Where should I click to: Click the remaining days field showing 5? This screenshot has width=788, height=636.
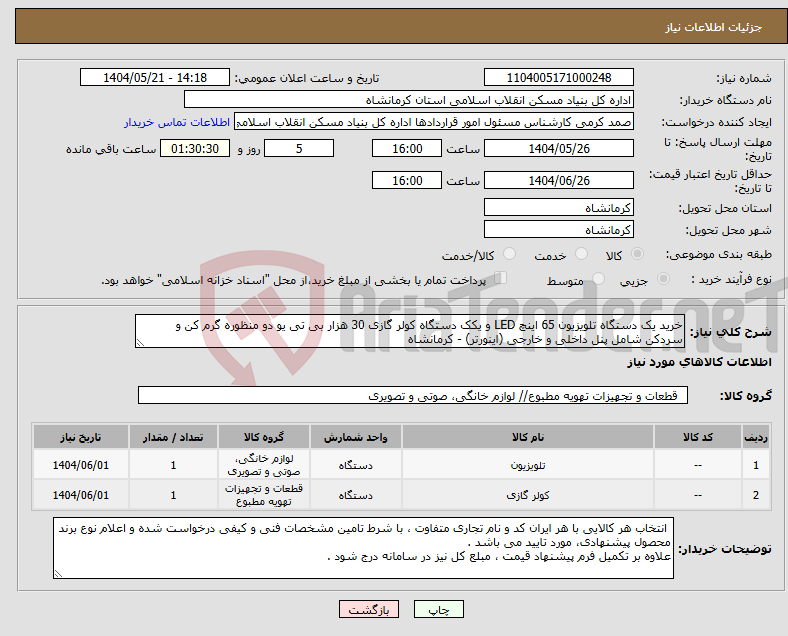299,149
